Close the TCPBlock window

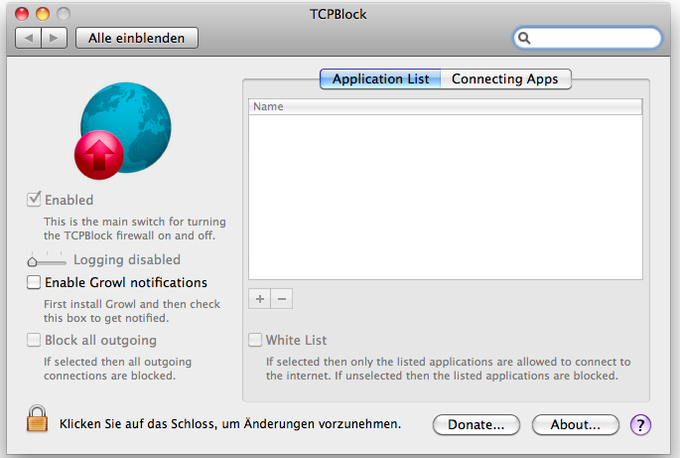[22, 14]
